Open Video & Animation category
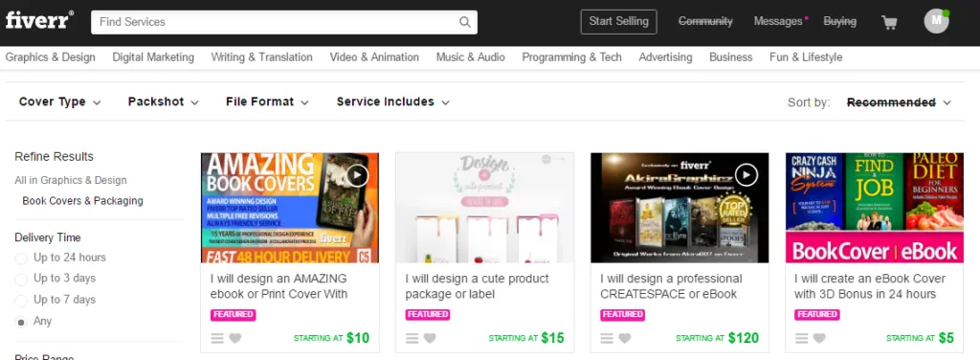The width and height of the screenshot is (980, 360). click(374, 57)
